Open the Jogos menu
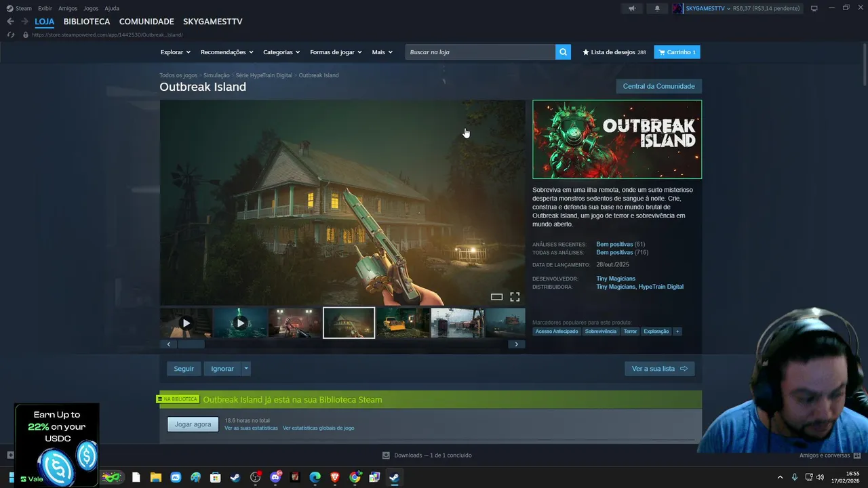Viewport: 868px width, 488px height. (x=91, y=8)
